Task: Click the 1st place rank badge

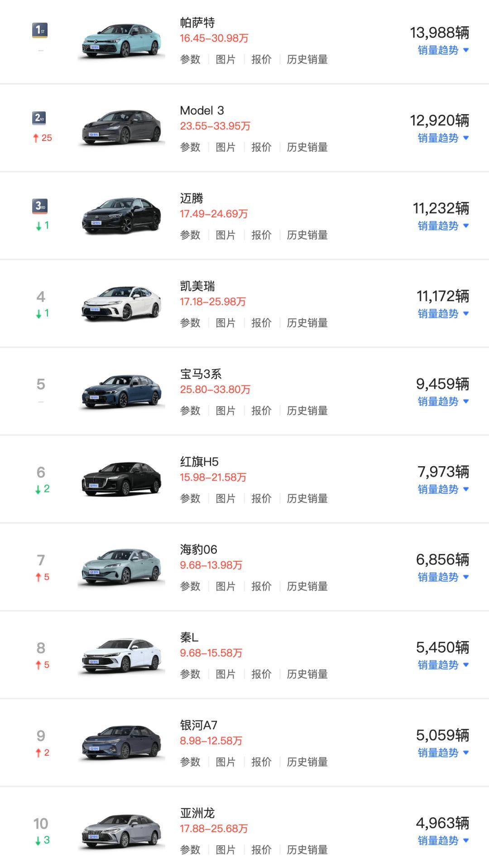Action: tap(41, 31)
